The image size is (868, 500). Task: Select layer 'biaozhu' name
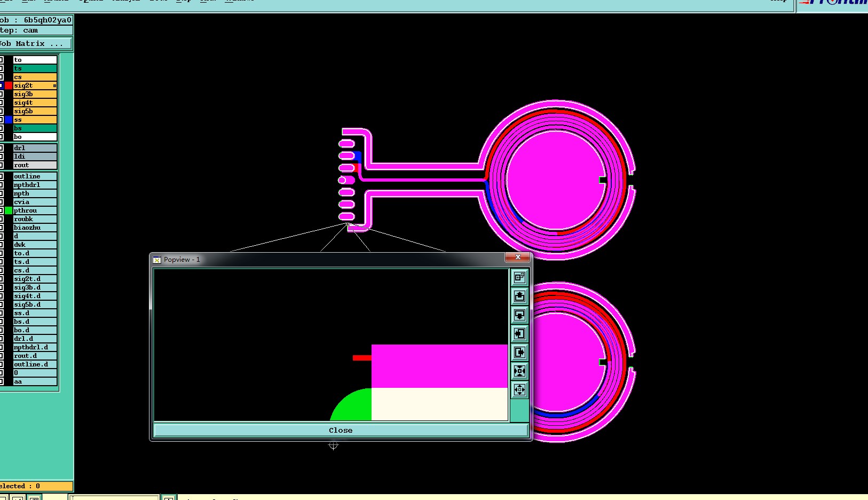click(35, 228)
